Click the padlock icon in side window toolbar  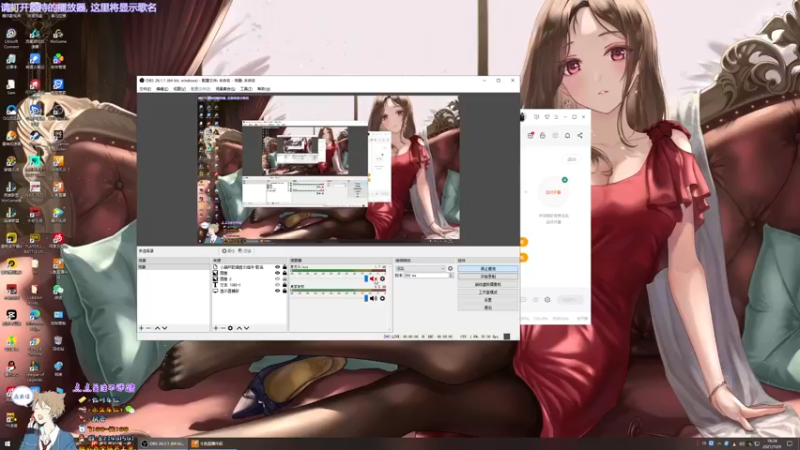[x=542, y=135]
